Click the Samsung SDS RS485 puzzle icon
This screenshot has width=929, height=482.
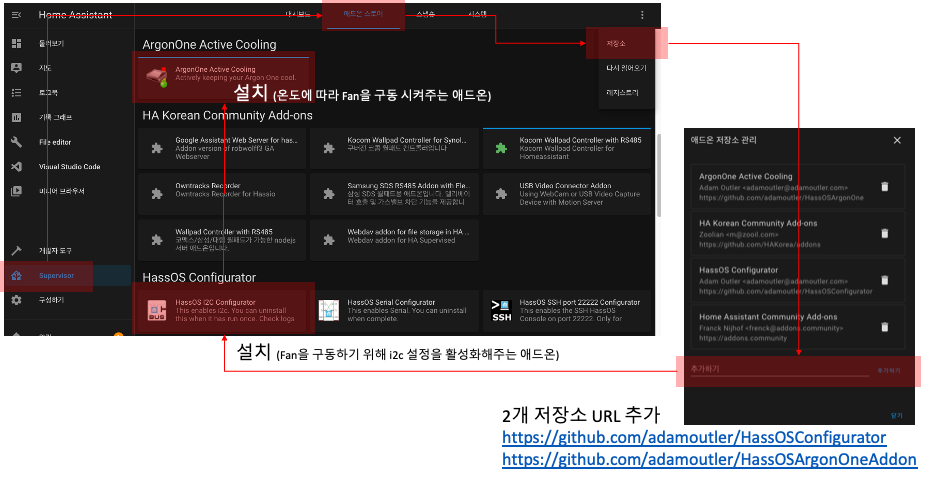pyautogui.click(x=329, y=194)
